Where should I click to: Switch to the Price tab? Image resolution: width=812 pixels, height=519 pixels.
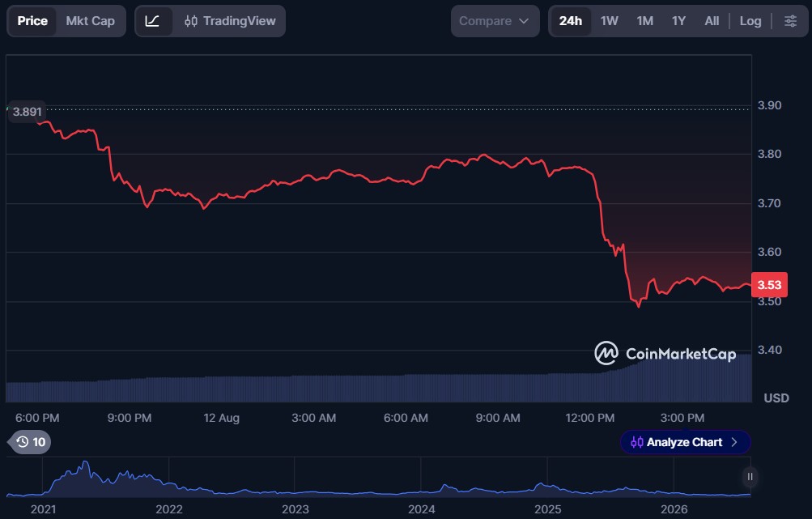point(32,21)
